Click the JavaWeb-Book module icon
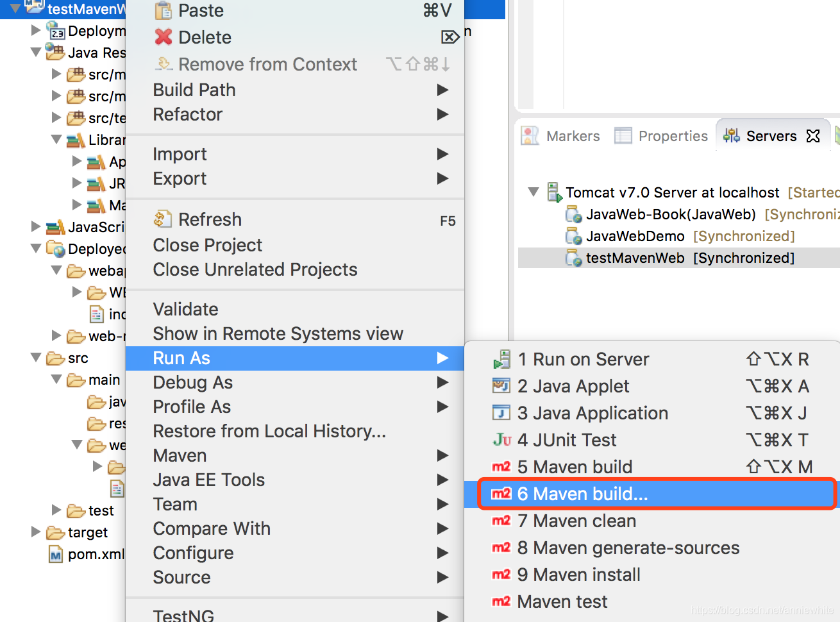This screenshot has height=622, width=840. (573, 214)
